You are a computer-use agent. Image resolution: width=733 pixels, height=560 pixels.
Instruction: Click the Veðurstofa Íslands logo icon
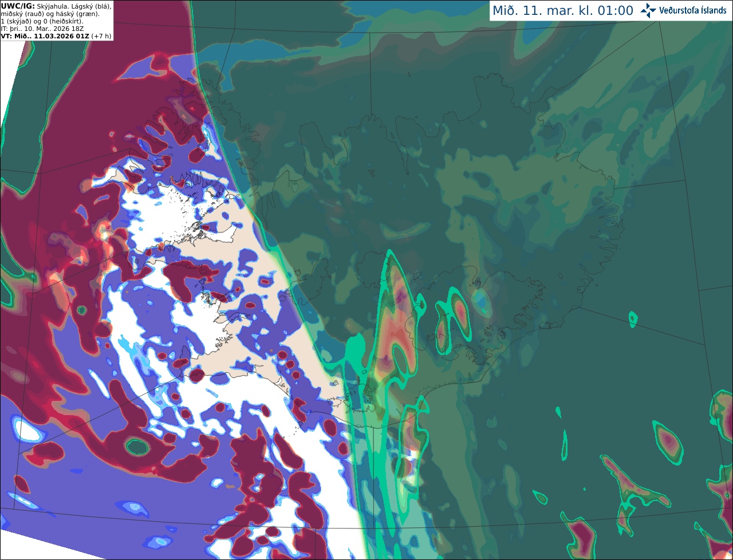648,10
